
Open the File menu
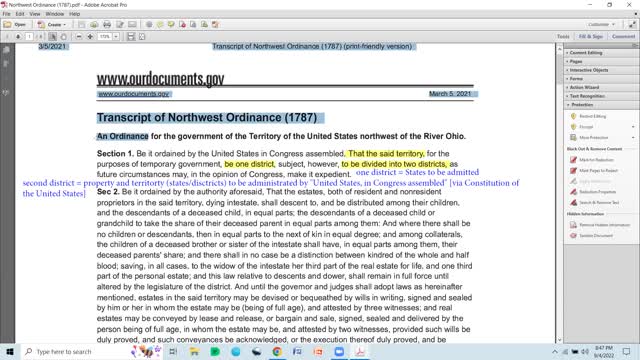tap(7, 14)
